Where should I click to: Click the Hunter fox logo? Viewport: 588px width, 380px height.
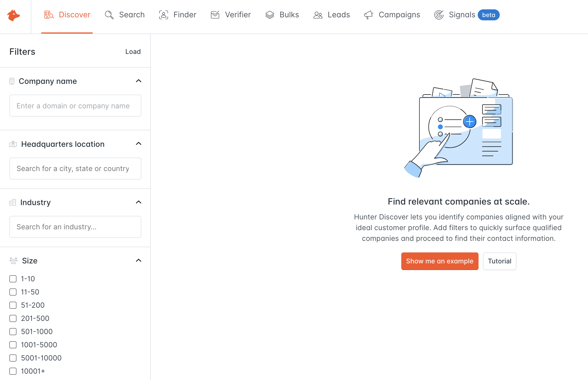13,16
